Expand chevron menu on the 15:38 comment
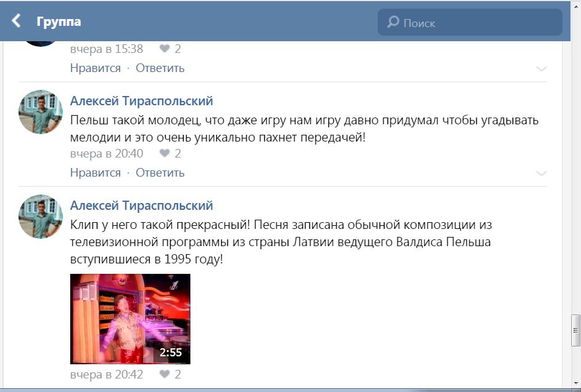Image resolution: width=581 pixels, height=392 pixels. click(541, 68)
